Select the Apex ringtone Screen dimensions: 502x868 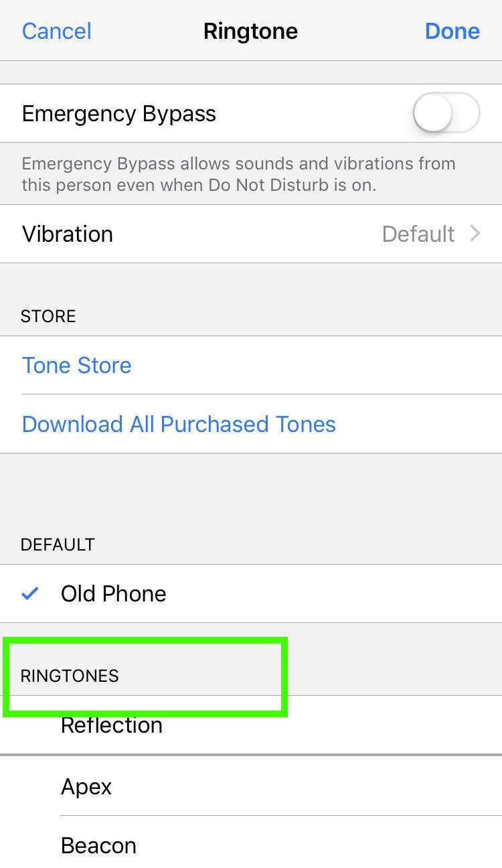pyautogui.click(x=86, y=786)
